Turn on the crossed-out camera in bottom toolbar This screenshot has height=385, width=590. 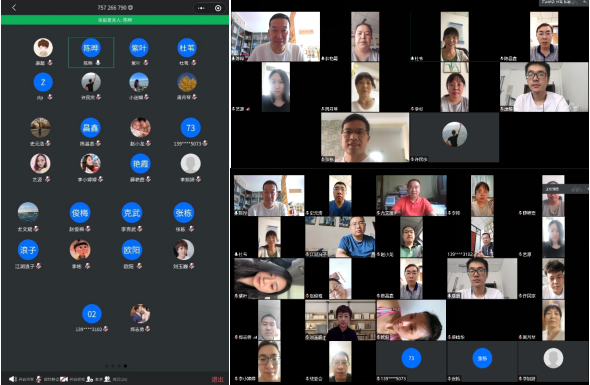(x=64, y=379)
